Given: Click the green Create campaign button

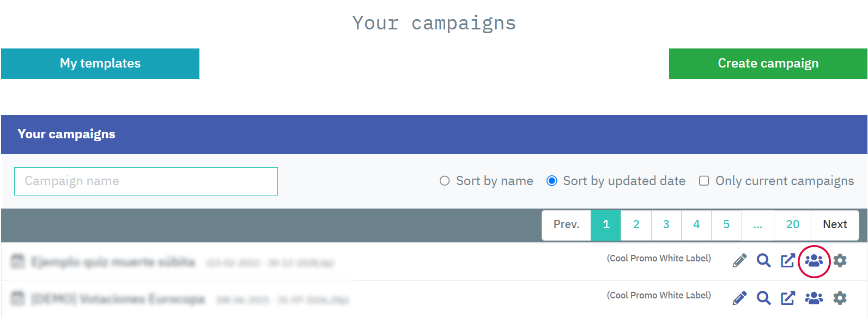Looking at the screenshot, I should point(768,64).
